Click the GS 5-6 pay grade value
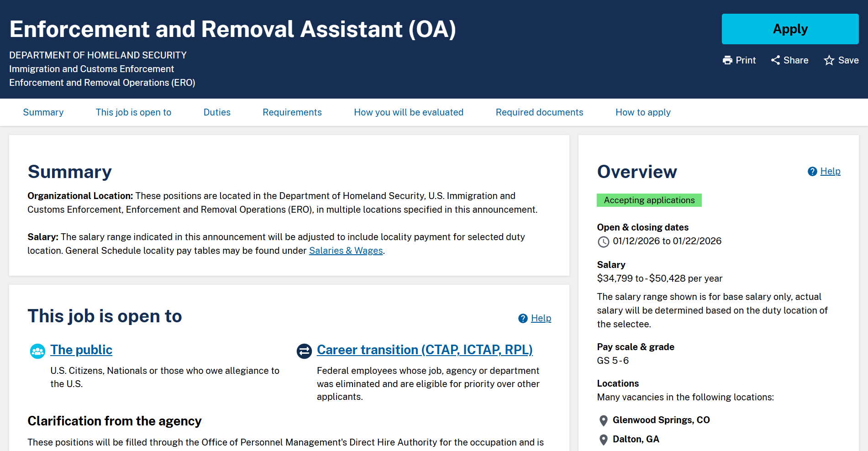 click(613, 361)
